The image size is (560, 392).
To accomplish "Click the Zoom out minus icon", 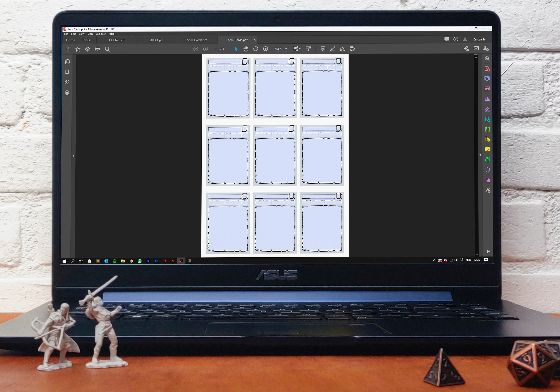I will coord(256,49).
